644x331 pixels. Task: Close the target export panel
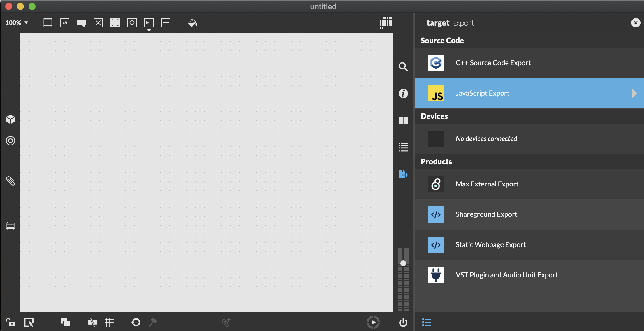[636, 23]
